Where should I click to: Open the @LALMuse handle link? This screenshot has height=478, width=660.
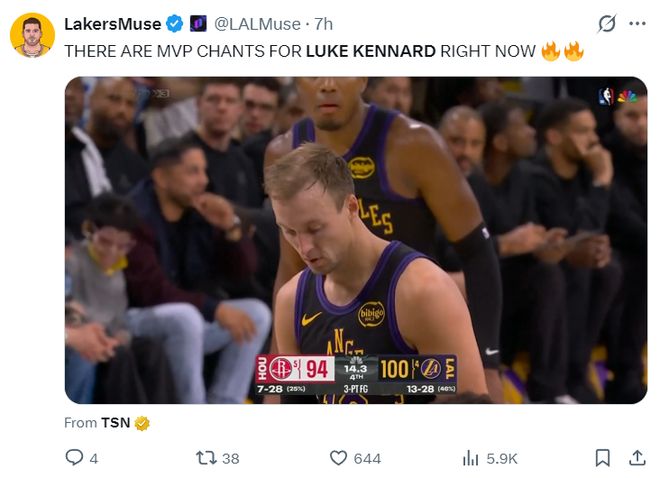click(x=258, y=23)
